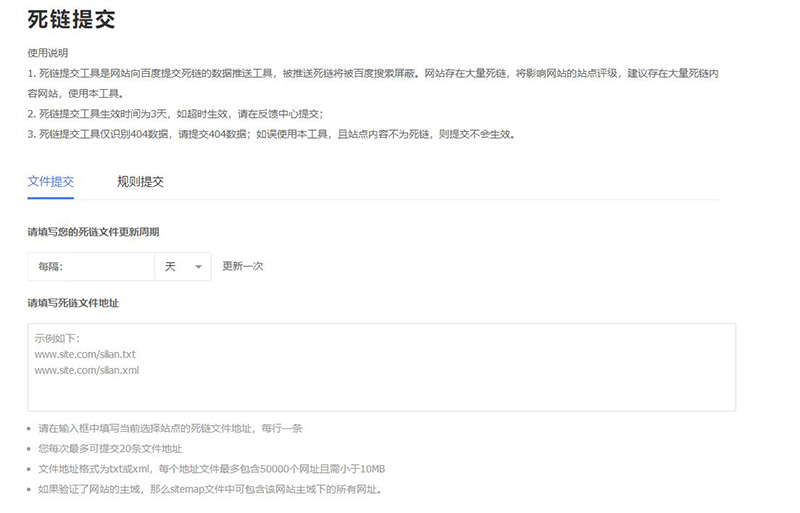Image resolution: width=800 pixels, height=513 pixels.
Task: Click the 使用说明 label
Action: 48,52
